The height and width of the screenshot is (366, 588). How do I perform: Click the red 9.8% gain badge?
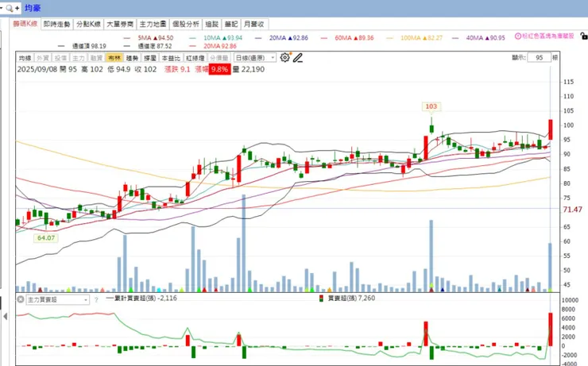point(219,69)
